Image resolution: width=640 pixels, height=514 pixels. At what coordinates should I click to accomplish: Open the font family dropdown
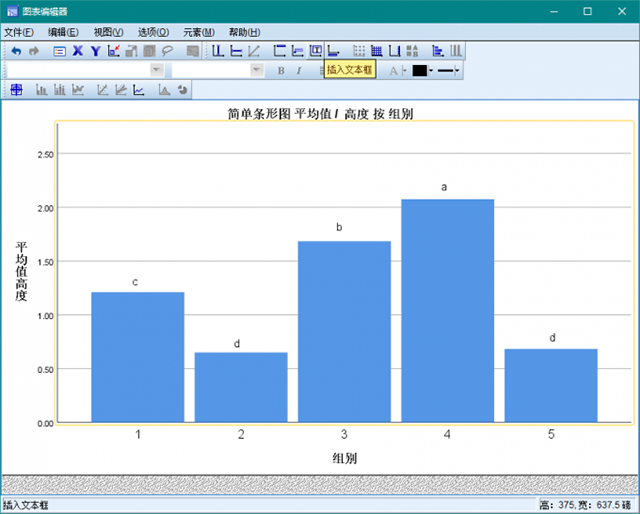[157, 70]
